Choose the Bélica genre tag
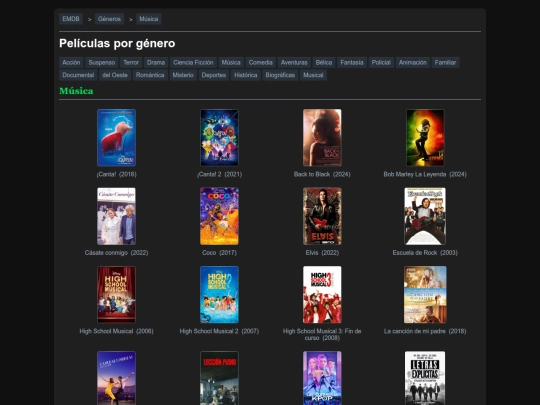Screen dimensions: 540x405 pos(324,62)
